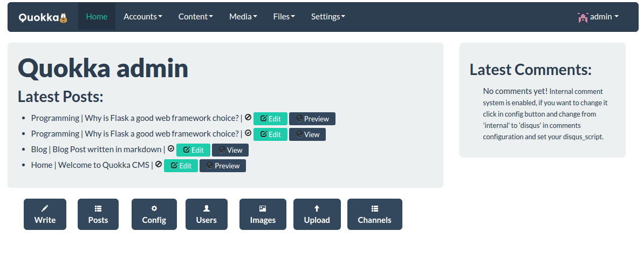644x258 pixels.
Task: Click gear icon on Config button
Action: click(x=154, y=208)
